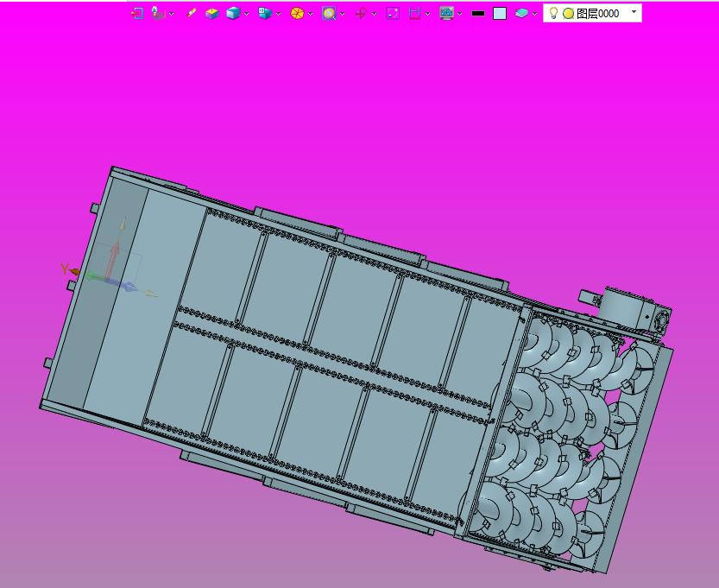Click the pink rotate-about-point icon
The image size is (719, 588).
point(361,13)
